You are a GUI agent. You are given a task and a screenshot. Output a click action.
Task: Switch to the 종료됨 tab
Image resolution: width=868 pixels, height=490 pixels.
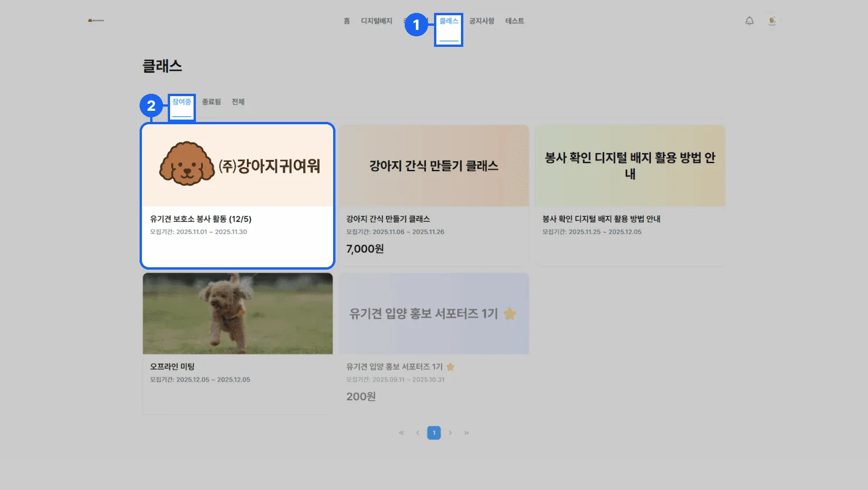(211, 102)
